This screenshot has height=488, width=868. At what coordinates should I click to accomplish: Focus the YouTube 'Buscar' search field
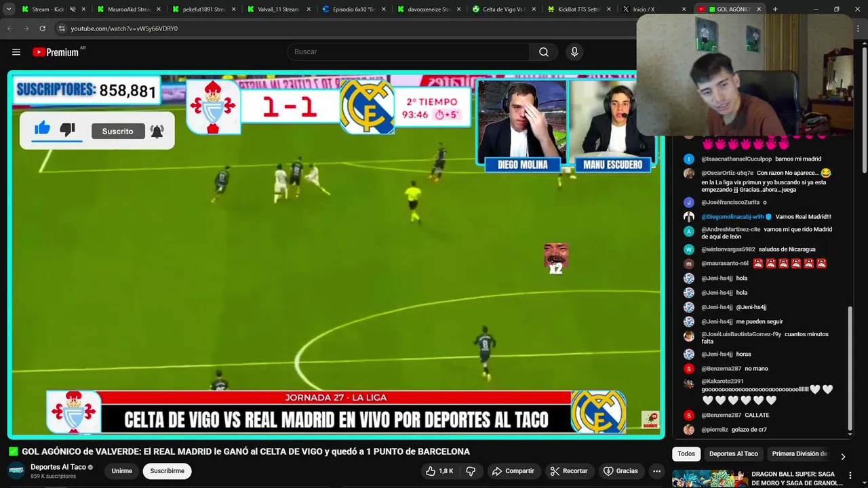coord(409,52)
